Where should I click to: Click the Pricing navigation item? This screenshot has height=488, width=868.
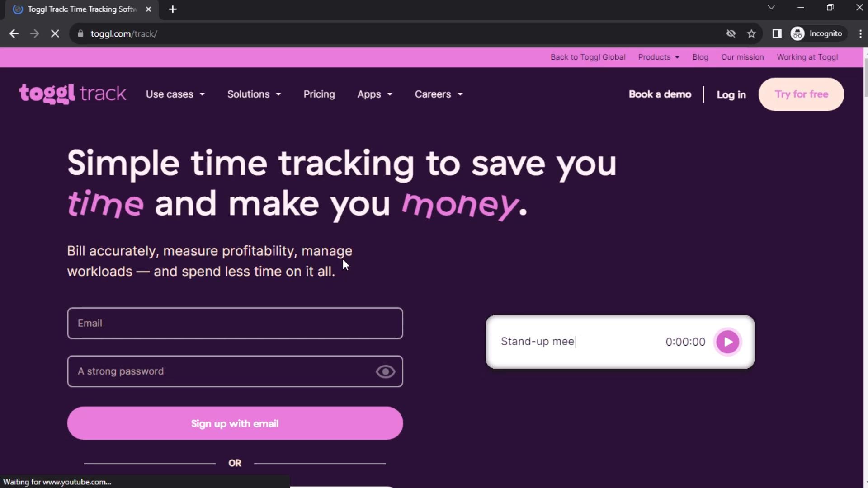(x=319, y=94)
